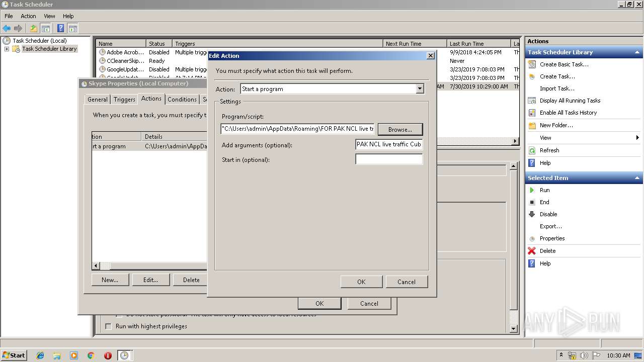The height and width of the screenshot is (362, 644).
Task: Toggle the Show/Hide Console Tree toolbar icon
Action: tap(45, 28)
